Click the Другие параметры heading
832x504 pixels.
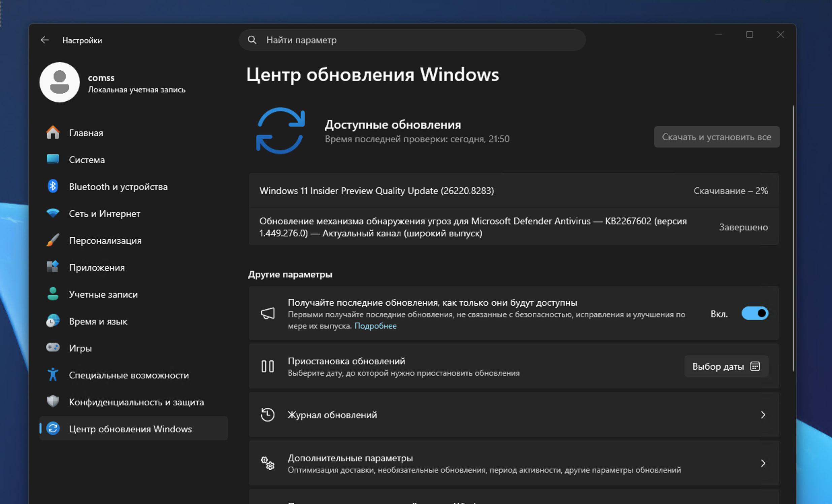[290, 274]
